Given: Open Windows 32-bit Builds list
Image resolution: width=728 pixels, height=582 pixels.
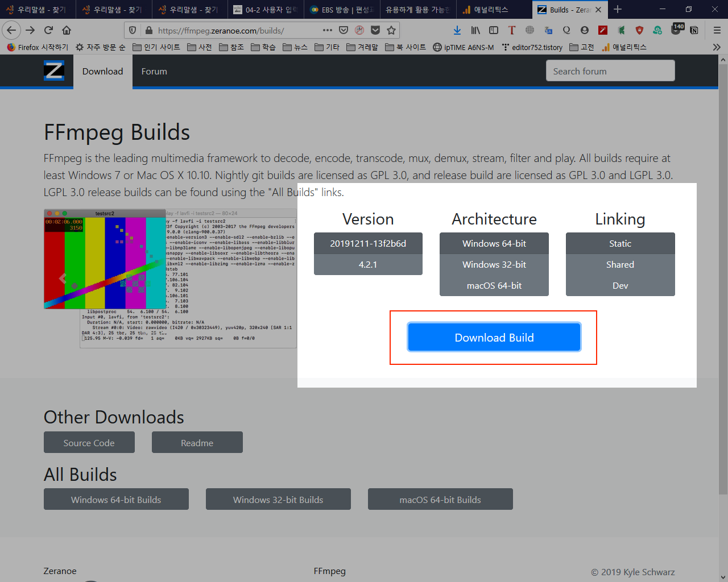Looking at the screenshot, I should coord(278,499).
